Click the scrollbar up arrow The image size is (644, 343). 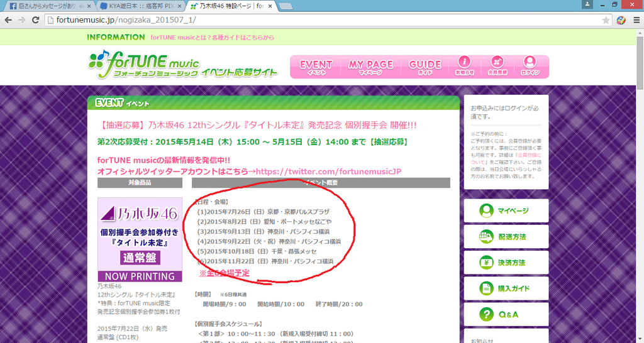click(x=640, y=32)
